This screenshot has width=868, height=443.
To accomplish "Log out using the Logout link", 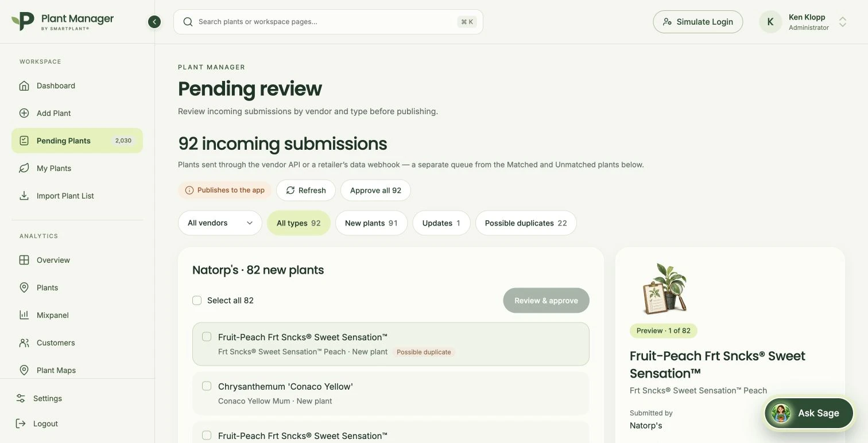I will coord(77,423).
